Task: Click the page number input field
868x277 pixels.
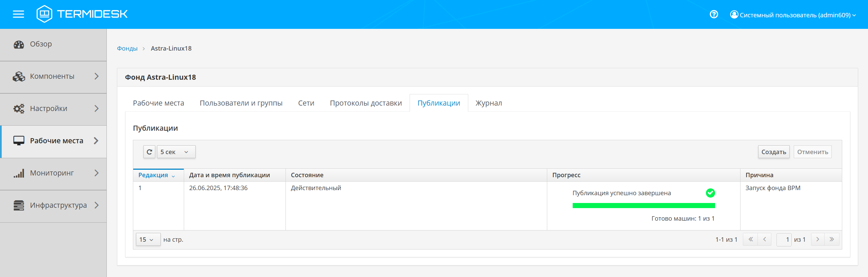Action: [x=784, y=240]
